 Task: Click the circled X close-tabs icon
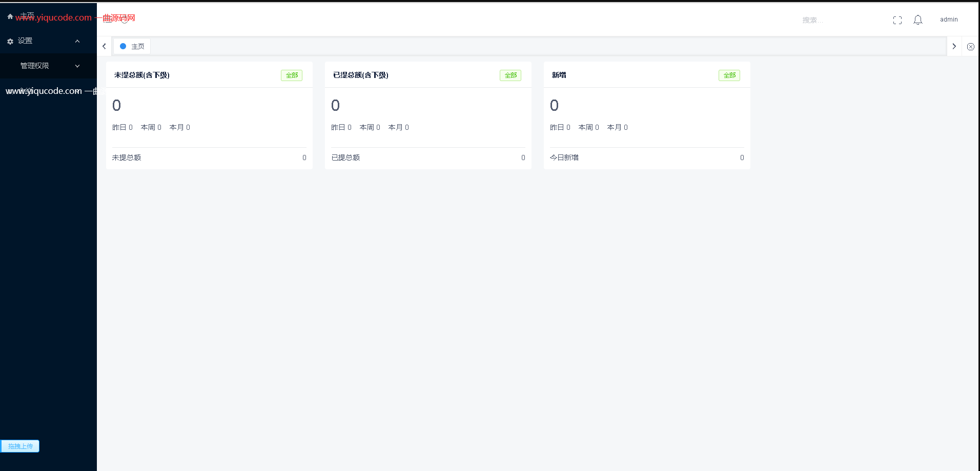tap(971, 46)
